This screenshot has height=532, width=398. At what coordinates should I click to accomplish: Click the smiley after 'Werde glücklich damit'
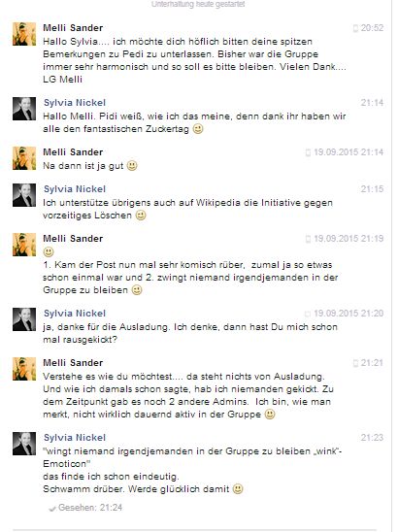tap(238, 489)
